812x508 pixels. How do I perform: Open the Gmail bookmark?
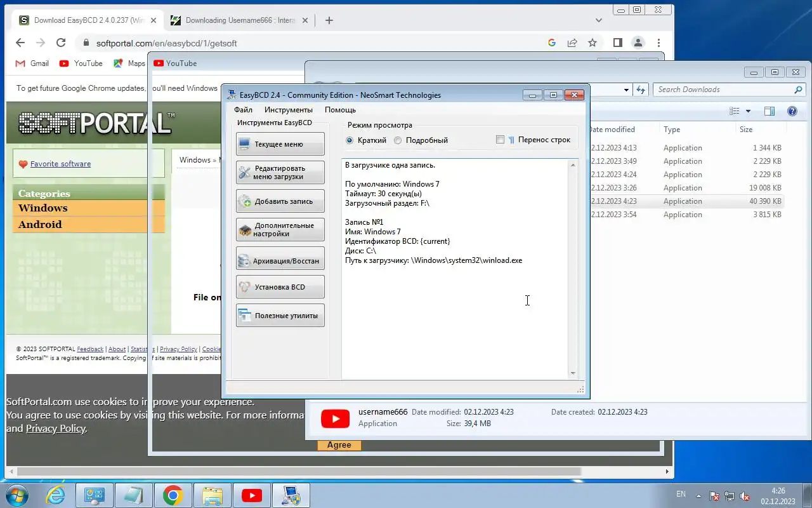[x=32, y=63]
